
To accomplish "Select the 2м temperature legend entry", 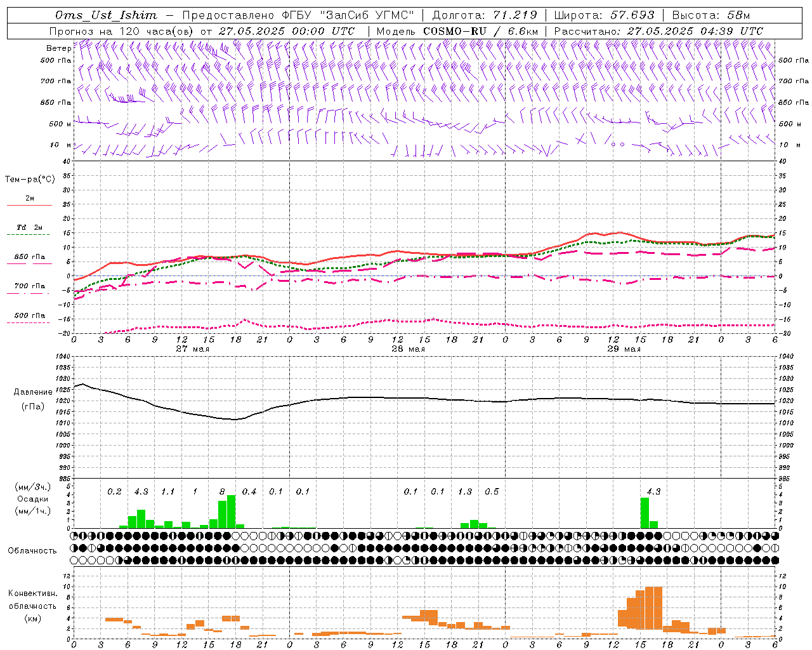I will tap(30, 198).
